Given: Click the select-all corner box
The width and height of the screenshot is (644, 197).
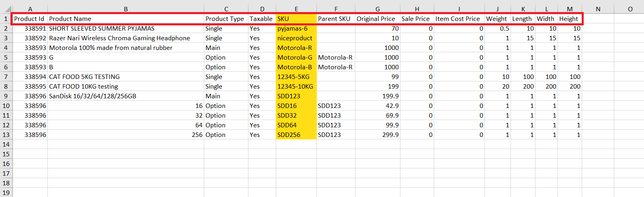Looking at the screenshot, I should (x=6, y=9).
